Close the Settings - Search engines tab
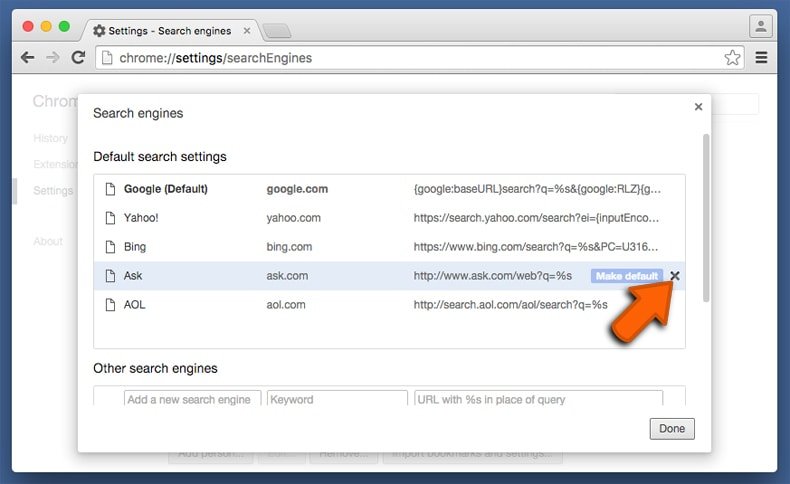Screen dimensions: 790x484 click(247, 31)
